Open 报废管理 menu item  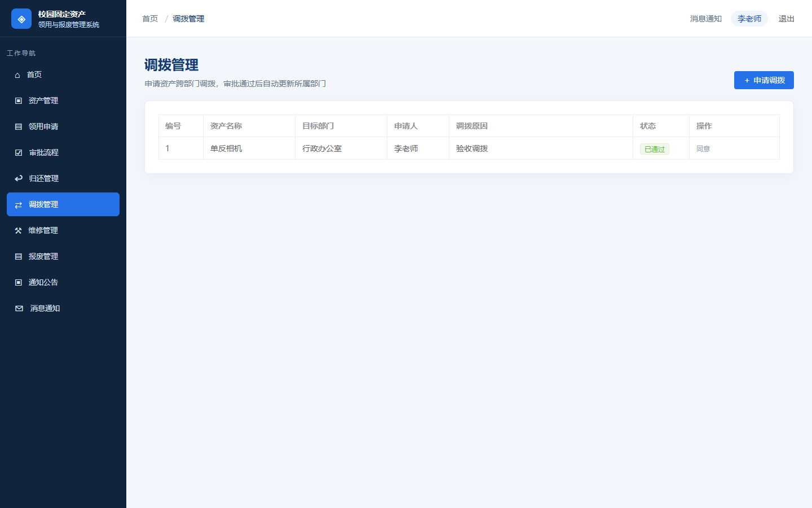[63, 256]
